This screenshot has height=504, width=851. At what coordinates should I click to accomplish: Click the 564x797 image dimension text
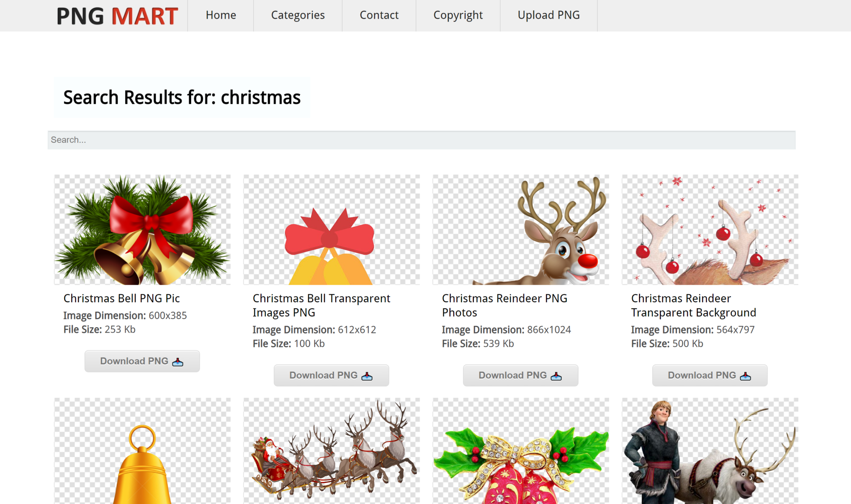pos(735,330)
